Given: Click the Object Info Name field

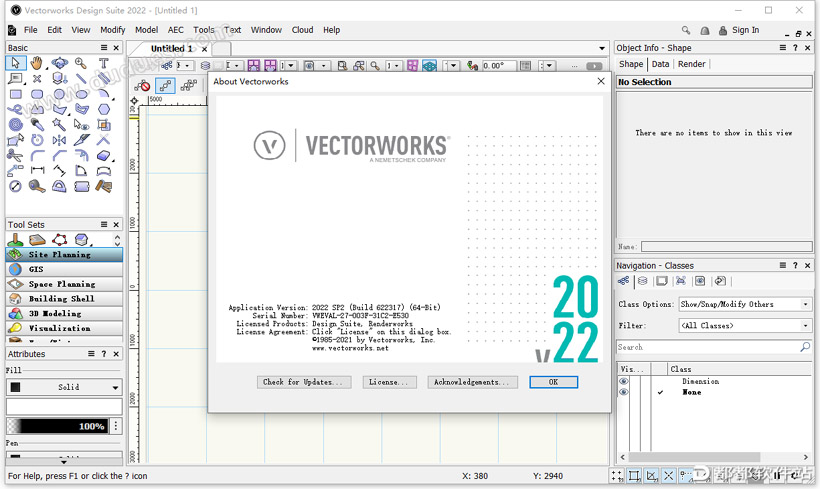Looking at the screenshot, I should (x=726, y=246).
